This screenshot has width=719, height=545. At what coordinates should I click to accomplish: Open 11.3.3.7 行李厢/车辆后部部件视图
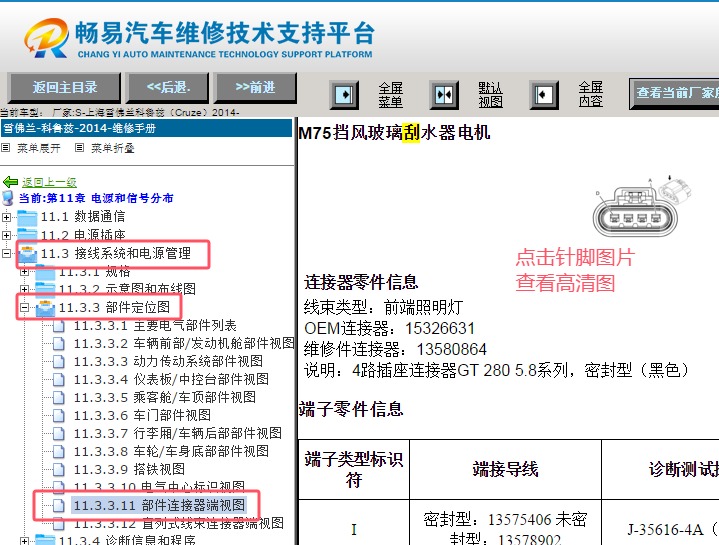click(x=177, y=433)
